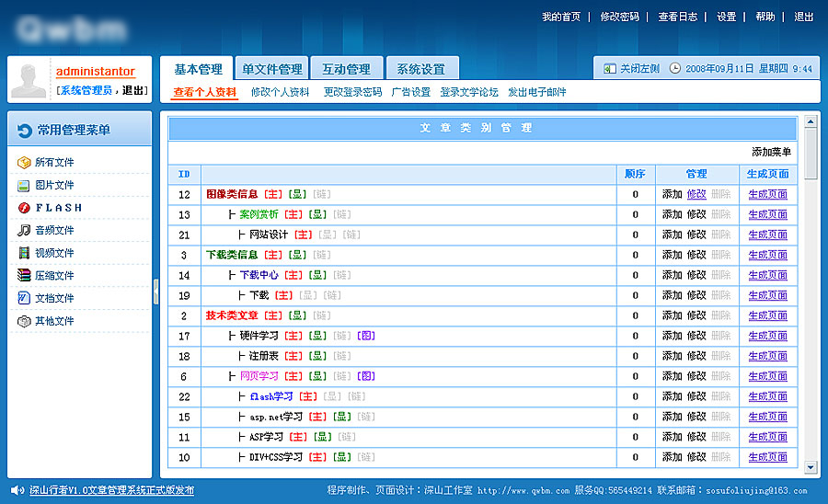828x504 pixels.
Task: Click the 压缩文件 archive icon
Action: pos(24,276)
